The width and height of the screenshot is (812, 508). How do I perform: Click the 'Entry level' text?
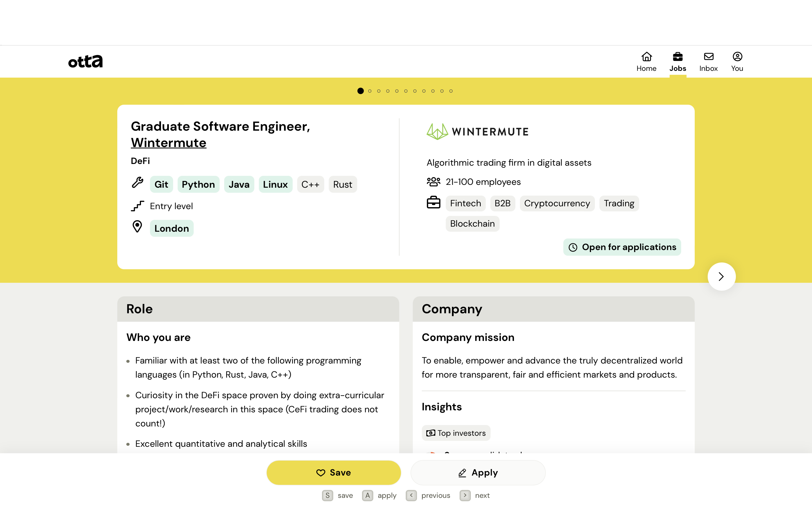[171, 206]
